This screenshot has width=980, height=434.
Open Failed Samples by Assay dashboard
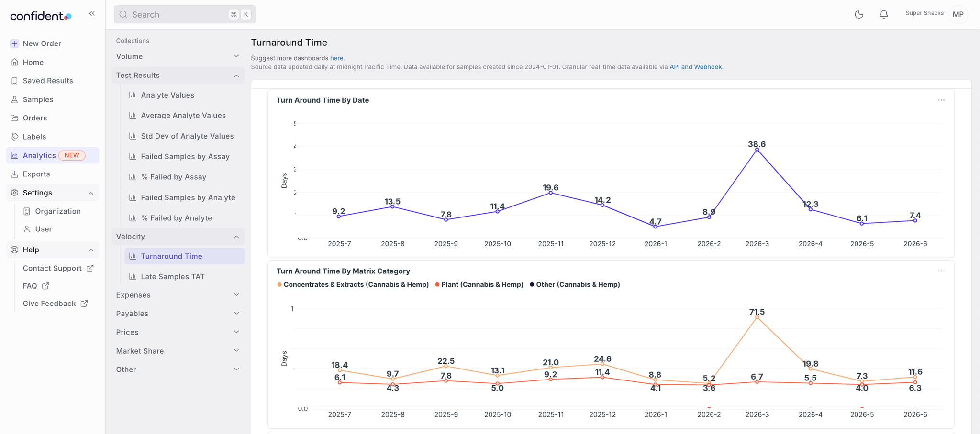pyautogui.click(x=184, y=157)
